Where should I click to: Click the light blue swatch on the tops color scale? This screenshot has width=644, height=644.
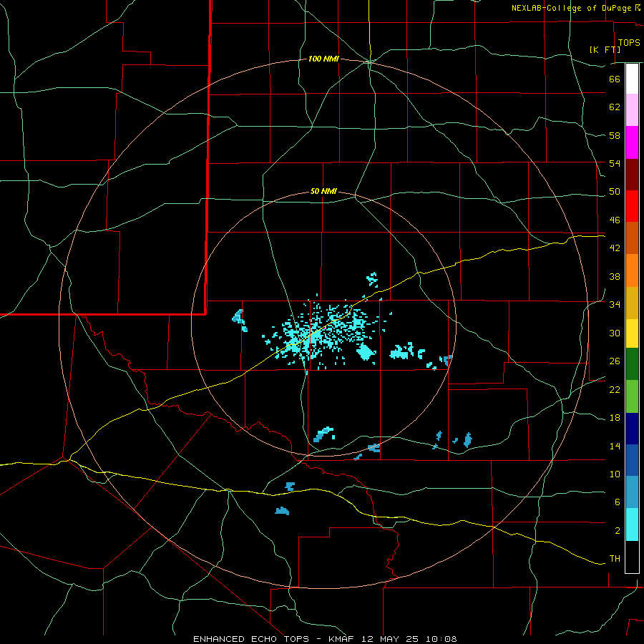pyautogui.click(x=632, y=492)
